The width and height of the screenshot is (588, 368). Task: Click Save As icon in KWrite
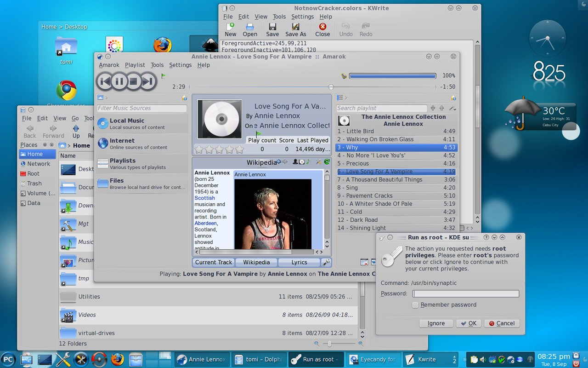click(x=295, y=27)
